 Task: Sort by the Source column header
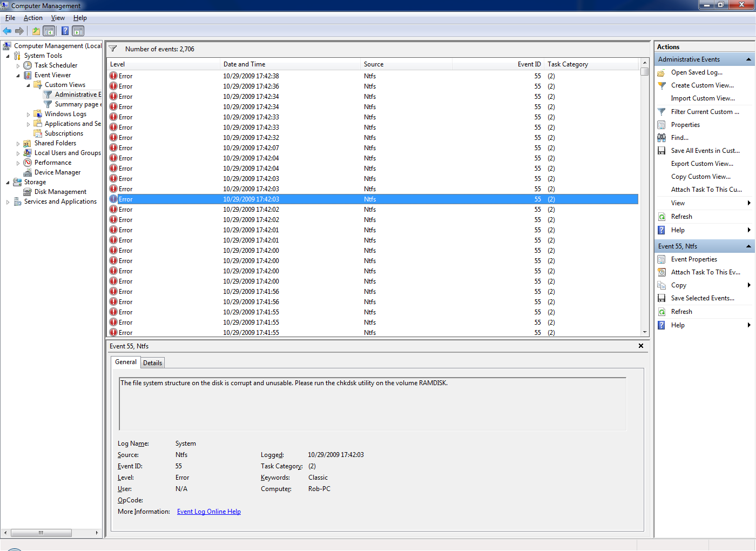coord(406,64)
